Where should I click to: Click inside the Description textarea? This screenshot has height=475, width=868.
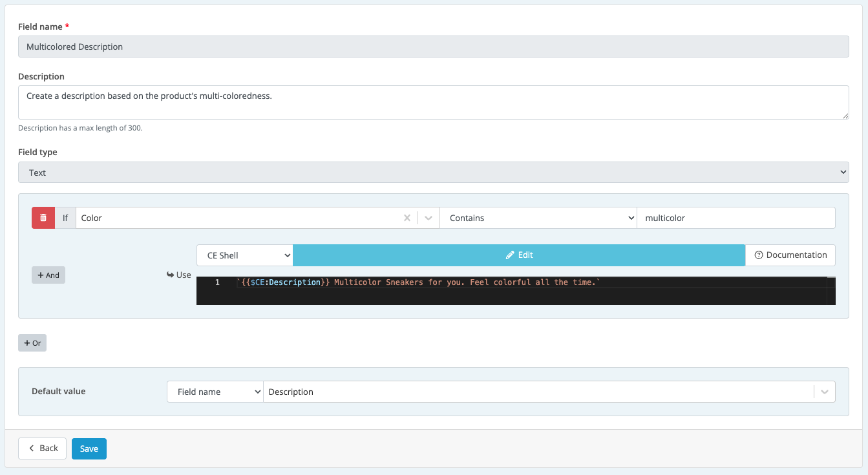(x=433, y=101)
